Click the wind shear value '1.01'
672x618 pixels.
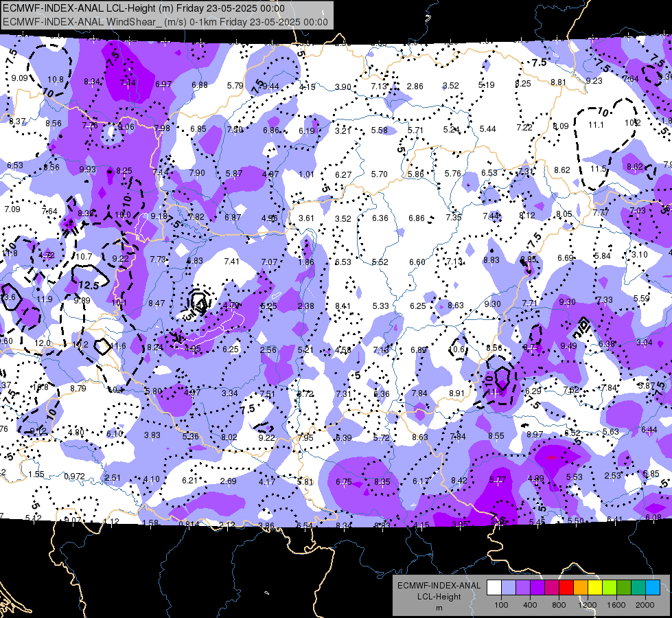(306, 174)
